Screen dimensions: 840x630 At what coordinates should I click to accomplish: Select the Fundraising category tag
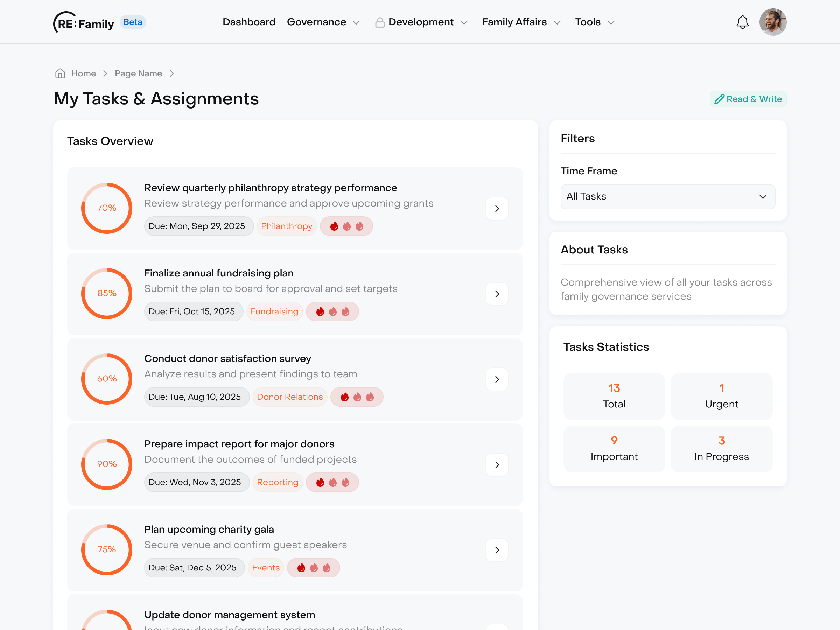point(274,311)
